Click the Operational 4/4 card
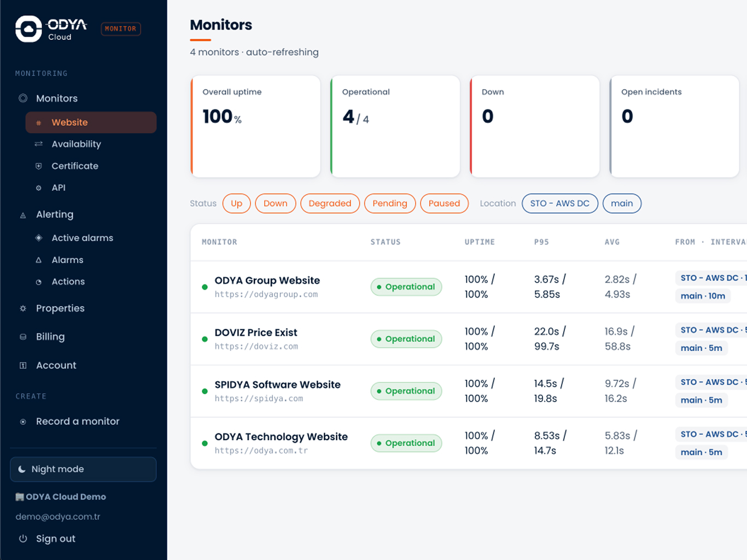The image size is (747, 560). (395, 126)
